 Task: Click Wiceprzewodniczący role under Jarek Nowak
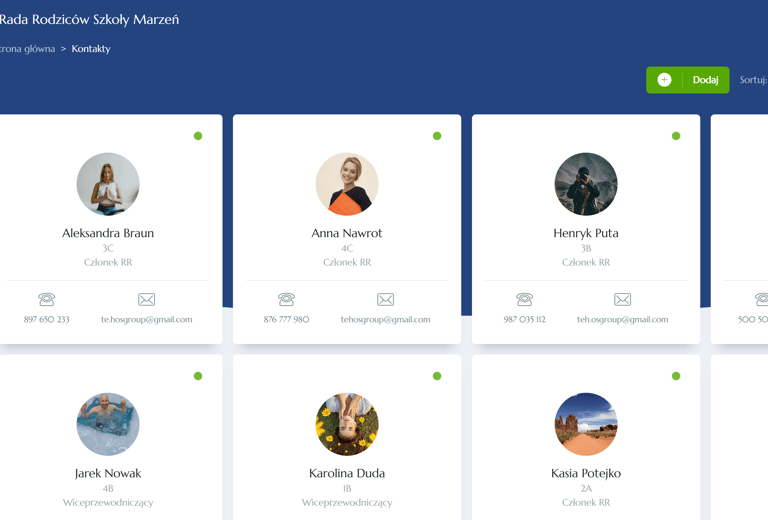[x=108, y=502]
